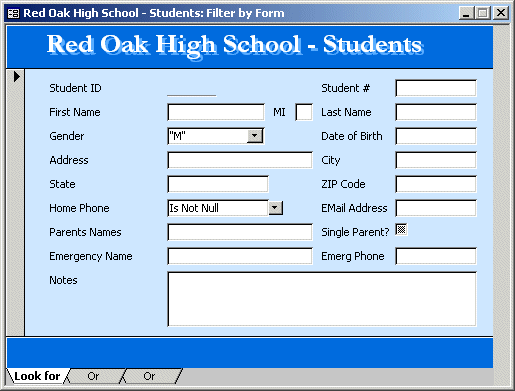Screen dimensions: 515x391
Task: Click the First Name input field
Action: click(x=216, y=112)
